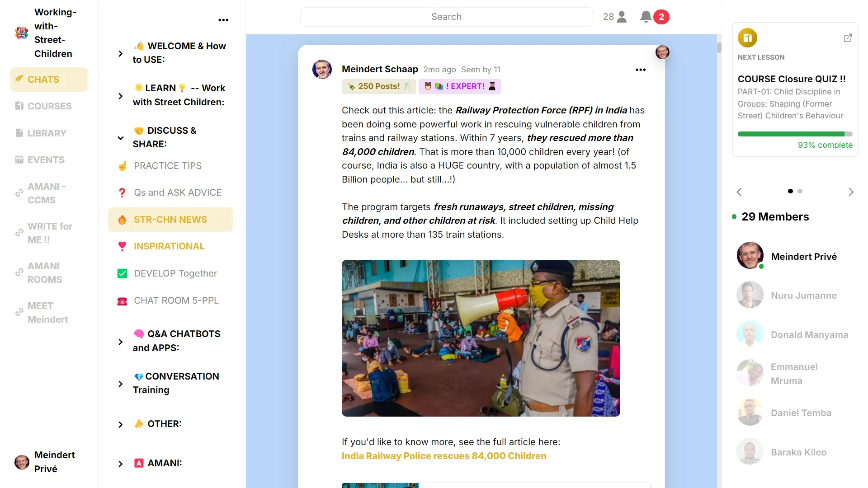Select the second carousel dot indicator
The height and width of the screenshot is (488, 868).
point(800,191)
